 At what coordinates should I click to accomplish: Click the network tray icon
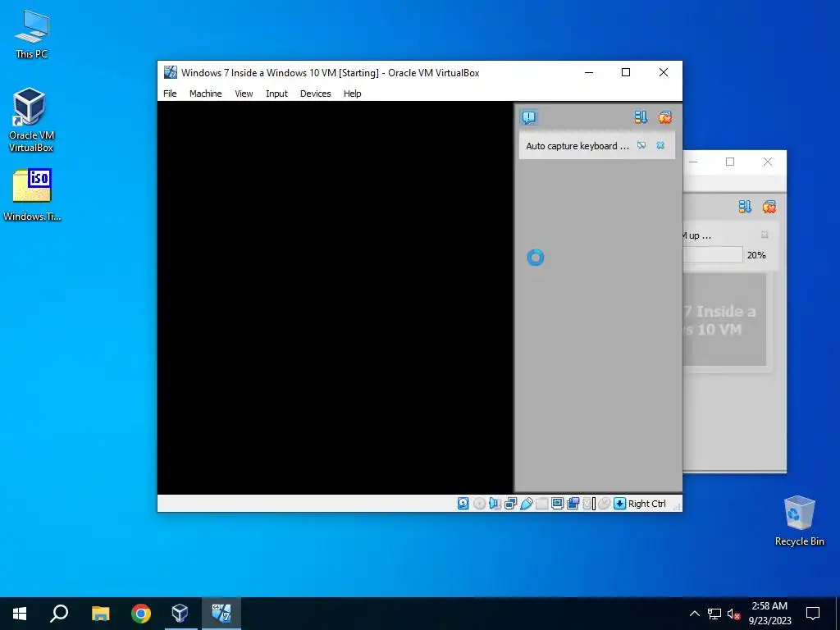[x=714, y=614]
